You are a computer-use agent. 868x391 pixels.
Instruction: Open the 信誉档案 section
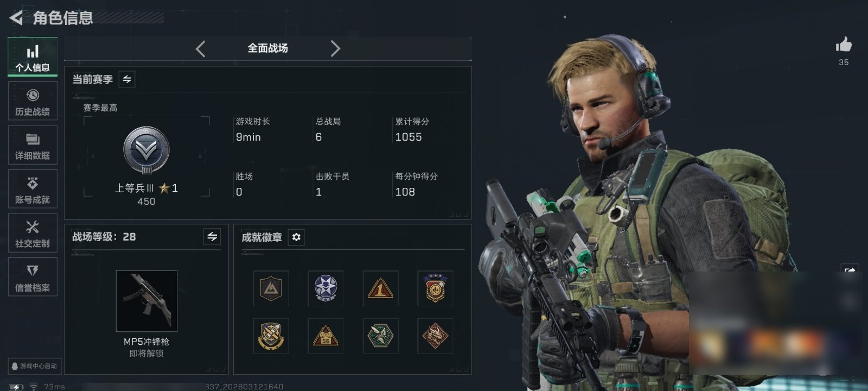pyautogui.click(x=33, y=277)
